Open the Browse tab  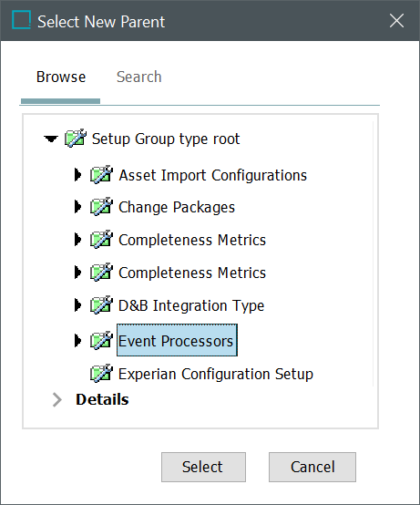point(61,77)
